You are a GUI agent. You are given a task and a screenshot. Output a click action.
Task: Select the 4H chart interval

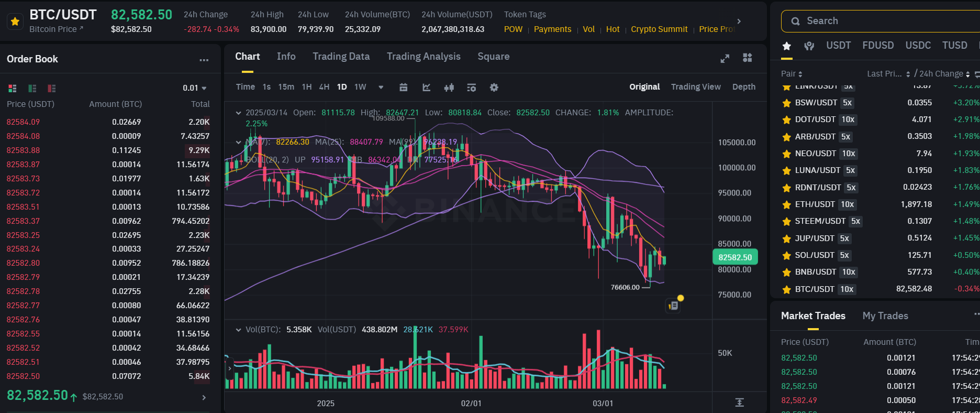click(x=324, y=87)
